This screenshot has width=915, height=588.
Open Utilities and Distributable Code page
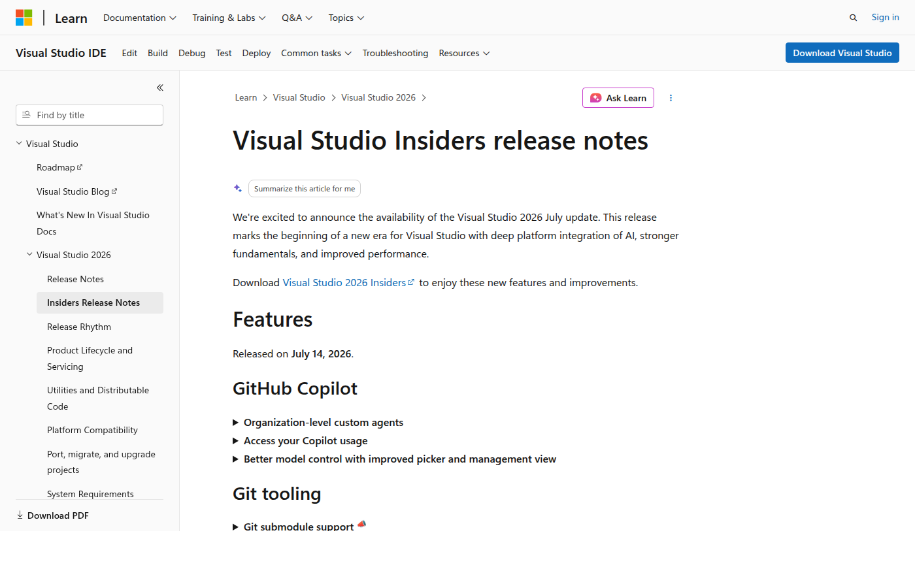click(98, 398)
